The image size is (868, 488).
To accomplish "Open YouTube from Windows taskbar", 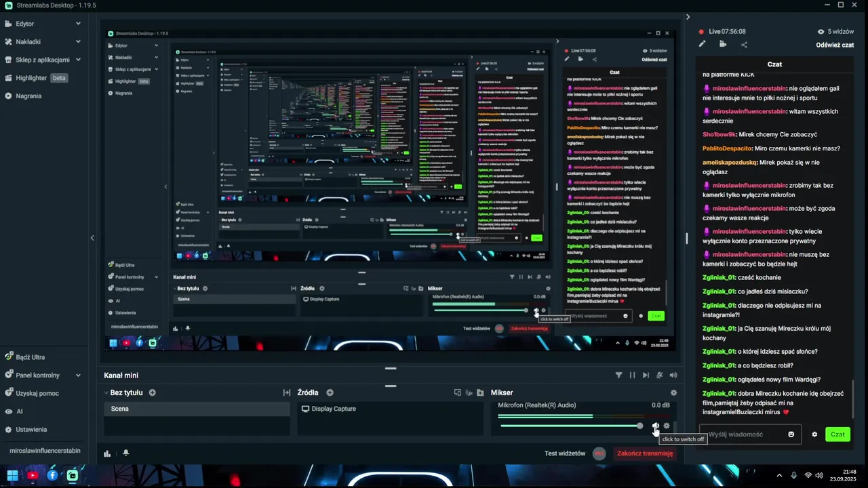I will [x=33, y=476].
